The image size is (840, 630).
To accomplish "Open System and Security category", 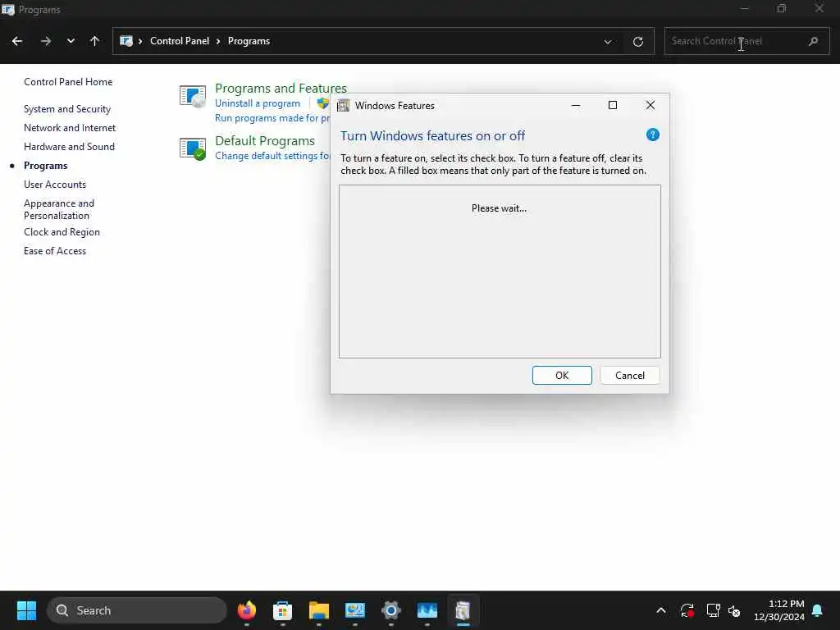I will [67, 109].
